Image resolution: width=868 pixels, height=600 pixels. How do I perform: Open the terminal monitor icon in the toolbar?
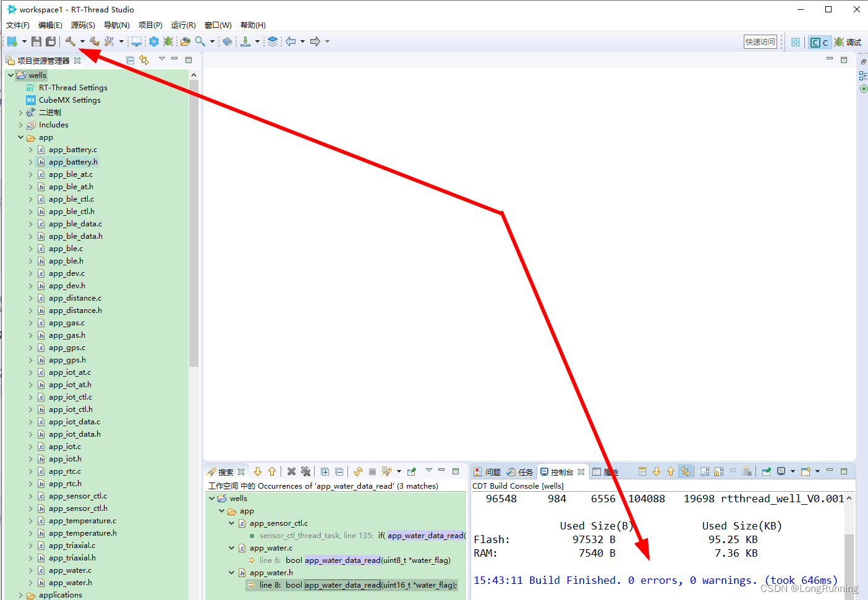coord(137,41)
